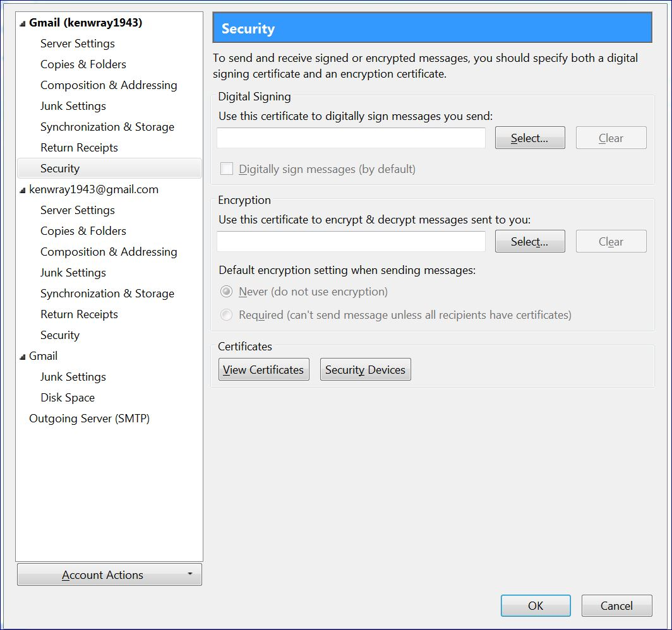672x630 pixels.
Task: Collapse the Gmail local folders tree
Action: point(23,357)
